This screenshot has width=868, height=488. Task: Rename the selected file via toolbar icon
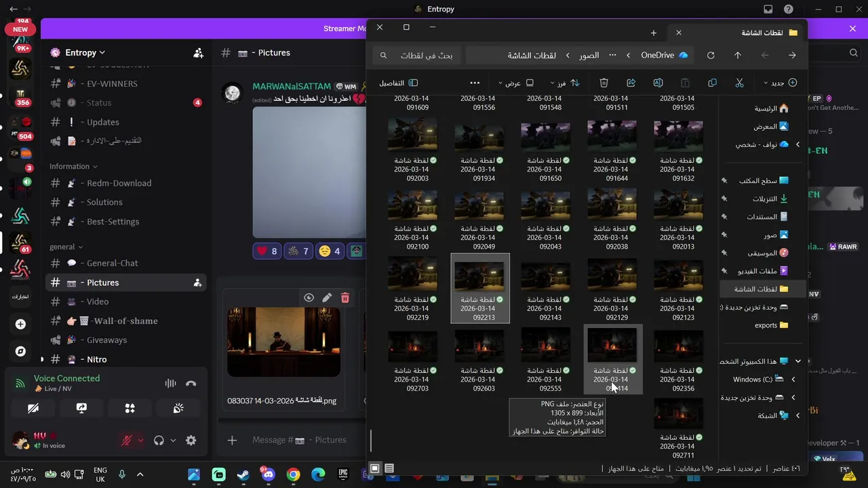point(658,83)
